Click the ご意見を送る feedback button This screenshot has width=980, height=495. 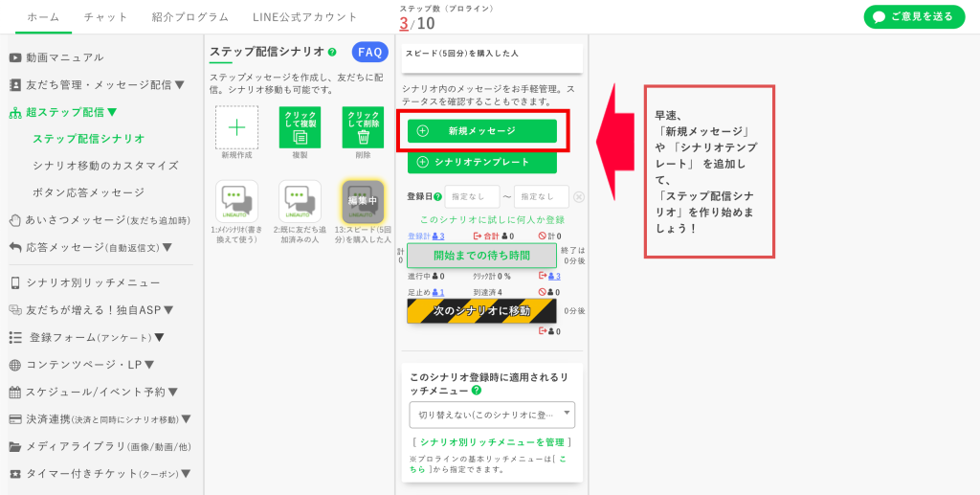click(x=914, y=17)
